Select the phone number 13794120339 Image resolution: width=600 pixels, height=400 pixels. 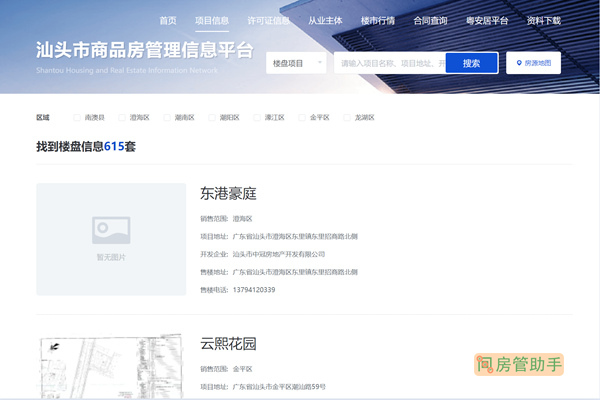tap(254, 290)
